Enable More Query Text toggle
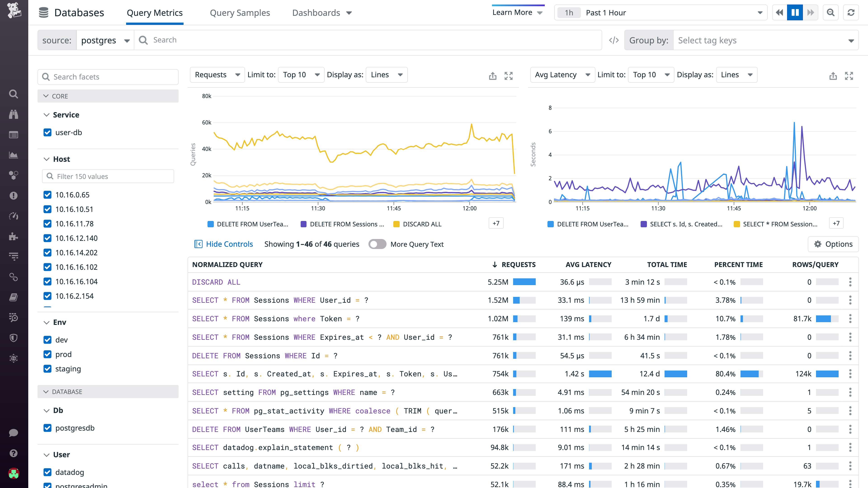This screenshot has height=488, width=868. pos(377,244)
